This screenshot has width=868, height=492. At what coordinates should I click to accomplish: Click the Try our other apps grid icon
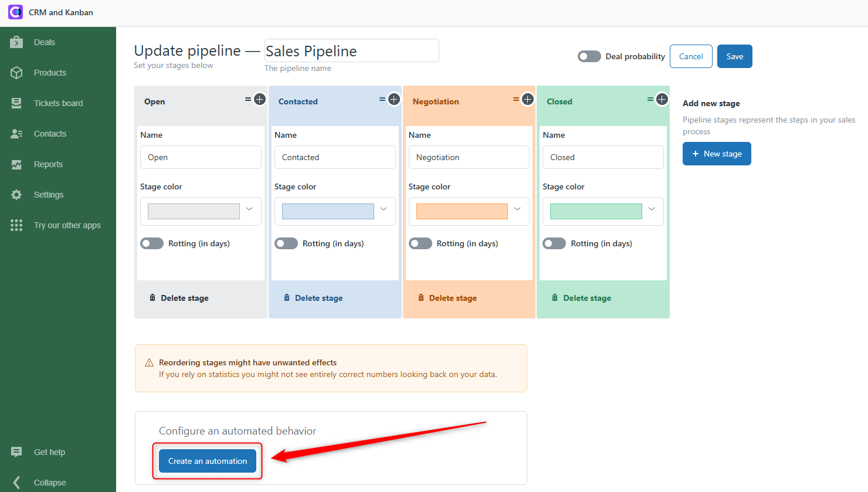16,225
